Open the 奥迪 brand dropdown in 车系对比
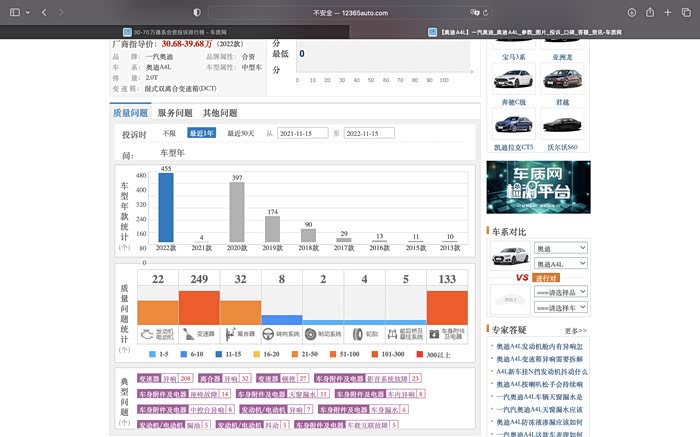Viewport: 700px width, 437px height. 561,248
